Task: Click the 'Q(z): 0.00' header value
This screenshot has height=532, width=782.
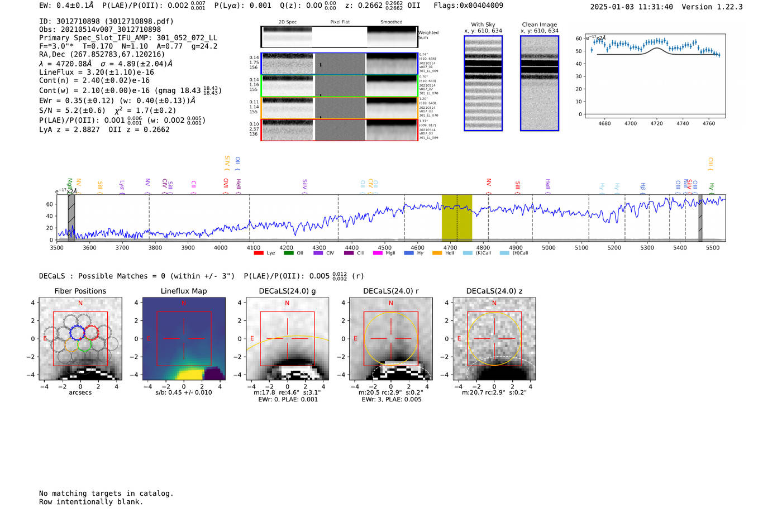Action: pos(308,5)
